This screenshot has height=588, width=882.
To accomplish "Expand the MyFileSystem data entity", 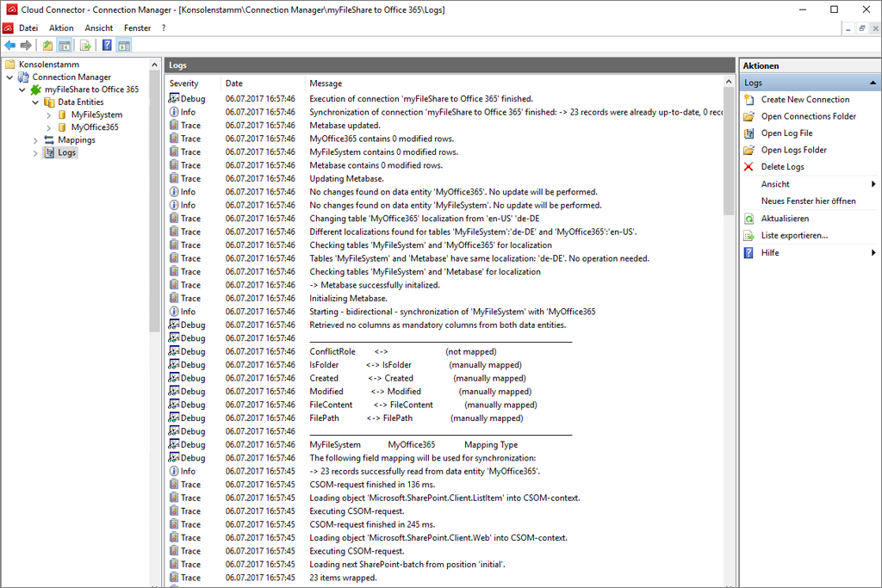I will click(48, 115).
